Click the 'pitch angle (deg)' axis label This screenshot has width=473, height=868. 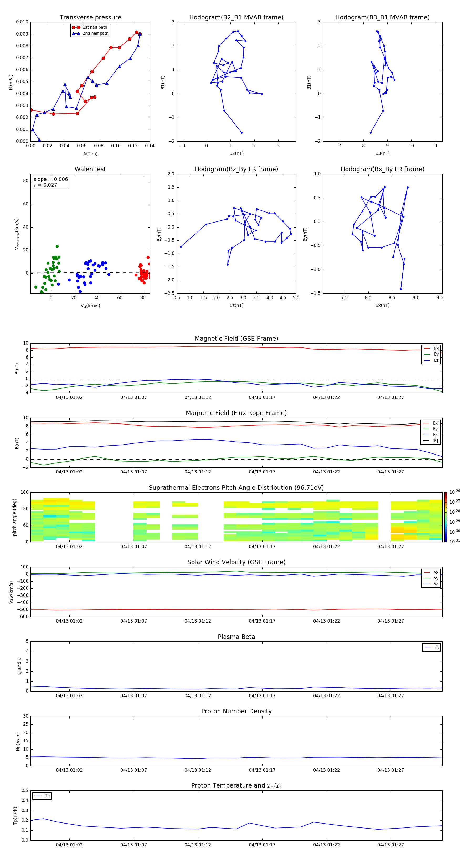(x=14, y=517)
